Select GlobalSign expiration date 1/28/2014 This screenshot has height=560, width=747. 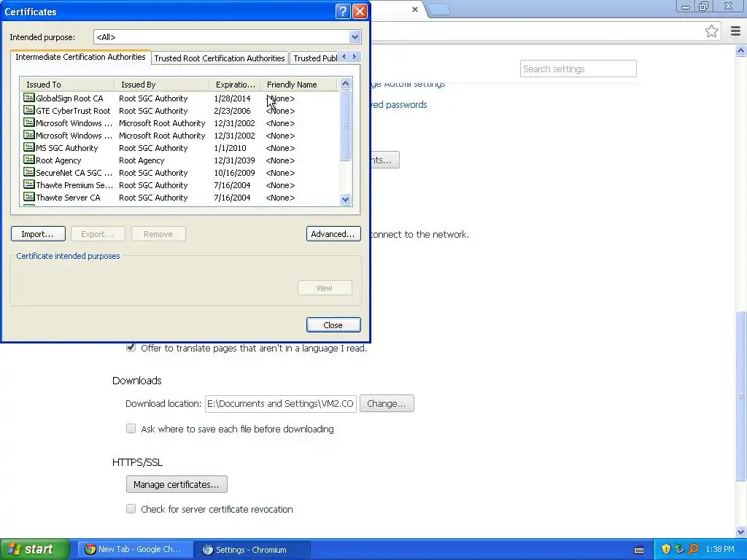(232, 98)
